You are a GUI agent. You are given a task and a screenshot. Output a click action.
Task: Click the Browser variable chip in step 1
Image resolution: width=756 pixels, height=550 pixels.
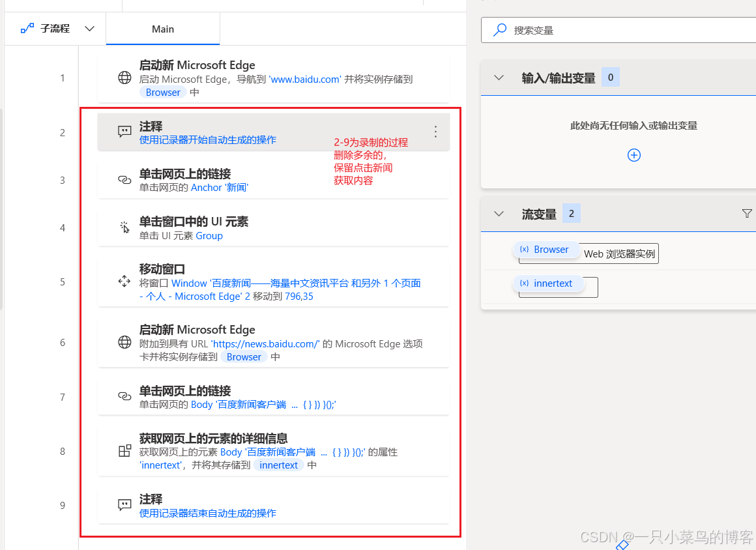(163, 92)
